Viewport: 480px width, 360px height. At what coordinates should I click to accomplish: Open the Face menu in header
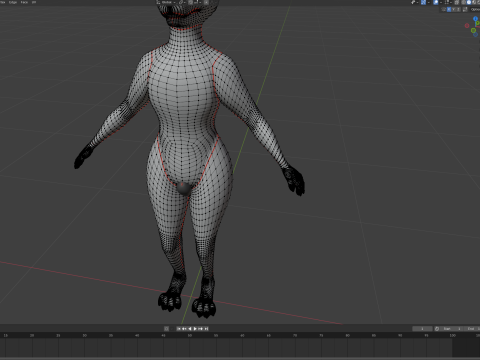(x=24, y=2)
